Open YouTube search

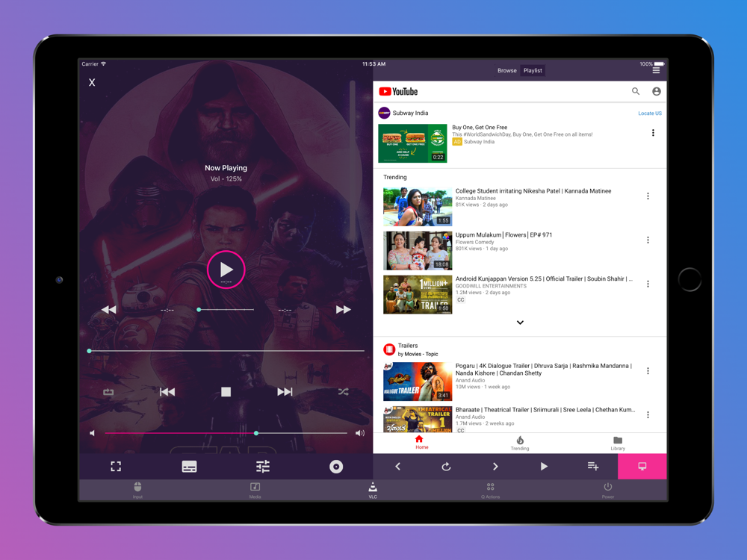[x=636, y=91]
